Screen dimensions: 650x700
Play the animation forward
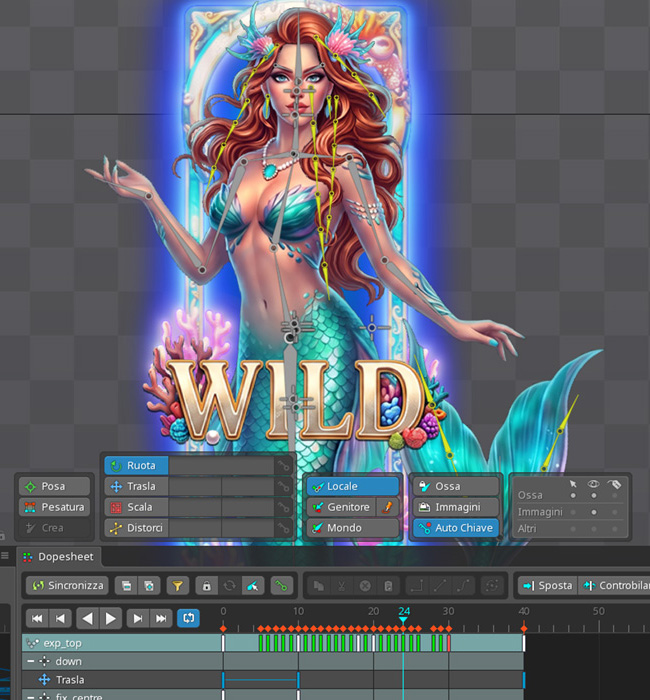point(110,618)
